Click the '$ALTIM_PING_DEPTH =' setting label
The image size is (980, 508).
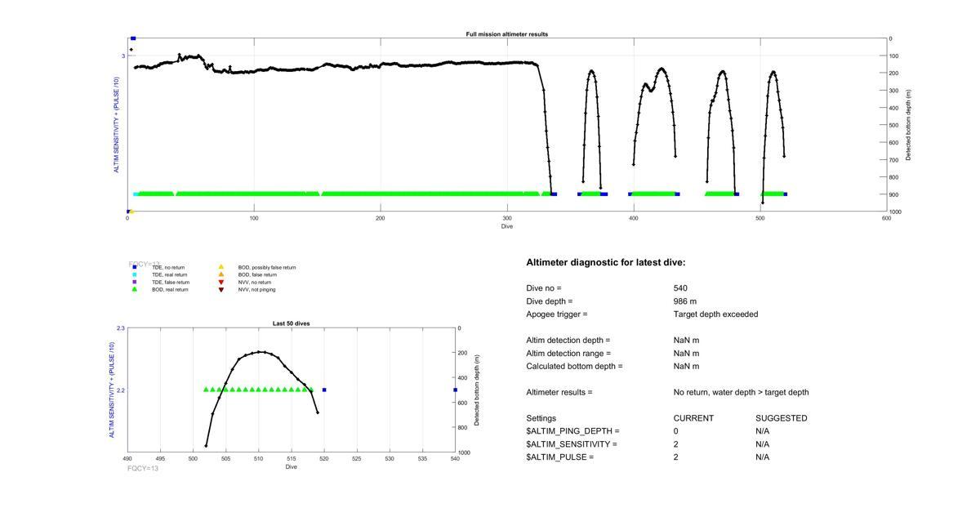click(572, 431)
